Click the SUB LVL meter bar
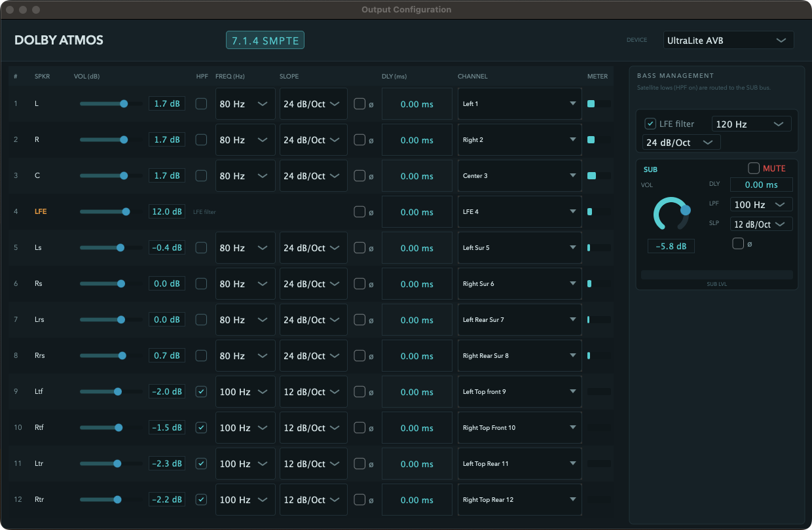 click(x=717, y=275)
